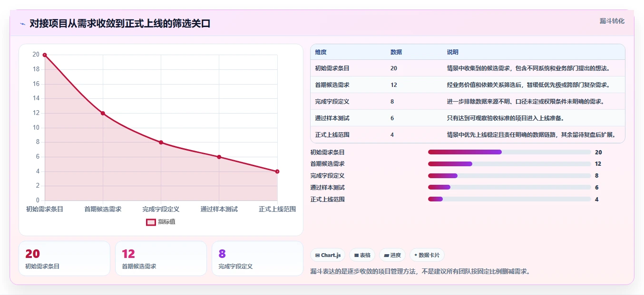Click the table value 6 for 通过样本测试

tap(392, 118)
